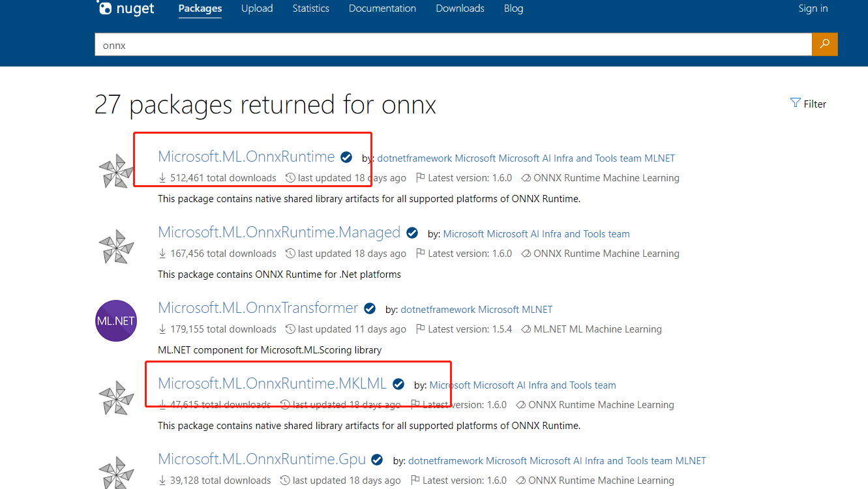This screenshot has height=489, width=868.
Task: Click the verified checkmark next to Microsoft.ML.OnnxRuntime
Action: coord(346,156)
